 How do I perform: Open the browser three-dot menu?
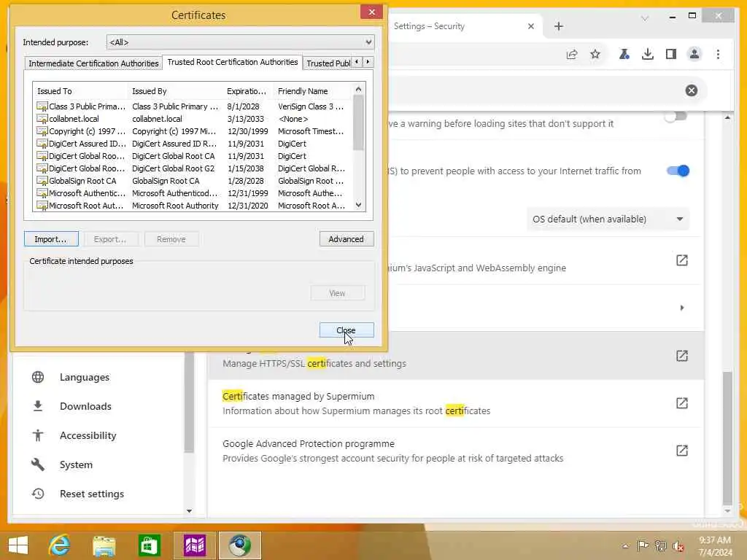coord(718,54)
